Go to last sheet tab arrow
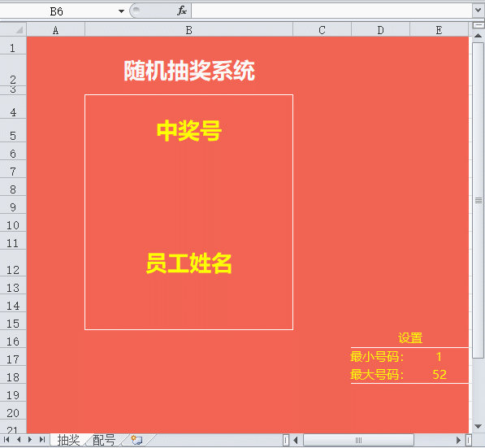Image resolution: width=485 pixels, height=448 pixels. click(42, 439)
